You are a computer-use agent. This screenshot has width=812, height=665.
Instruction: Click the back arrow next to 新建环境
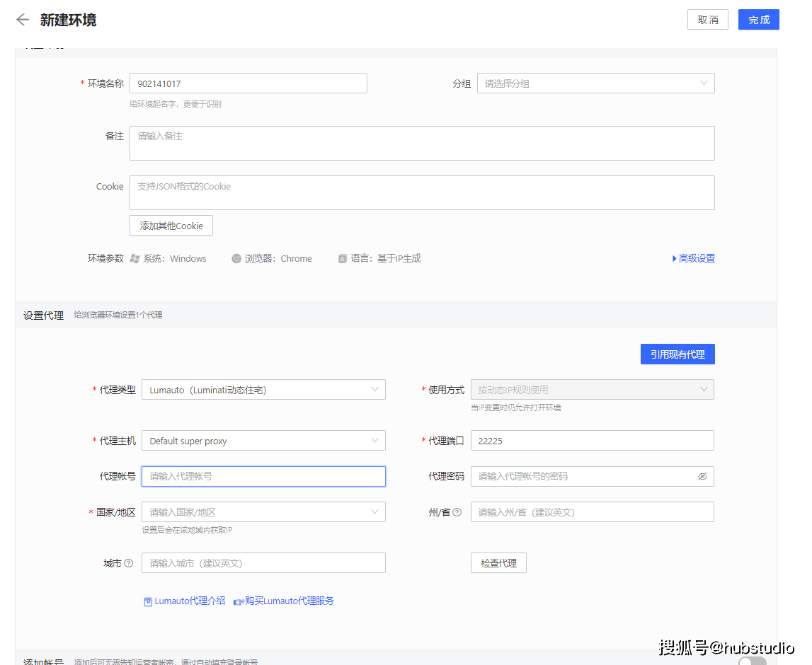[x=22, y=19]
